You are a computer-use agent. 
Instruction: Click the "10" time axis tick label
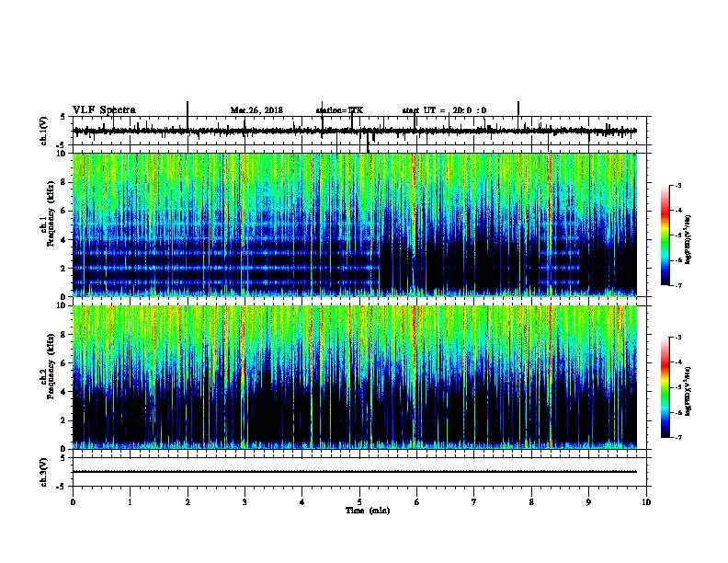(x=646, y=502)
